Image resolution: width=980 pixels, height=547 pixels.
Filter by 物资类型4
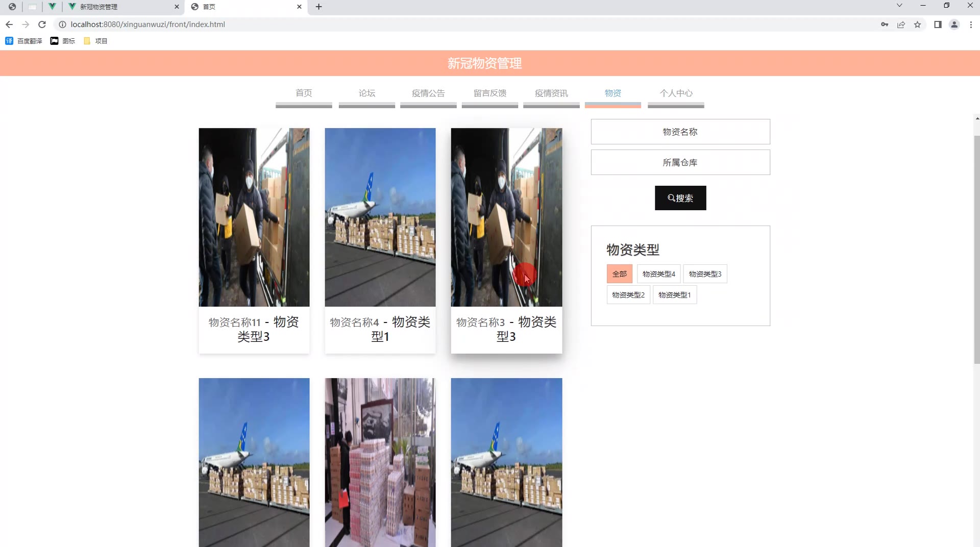(x=658, y=274)
